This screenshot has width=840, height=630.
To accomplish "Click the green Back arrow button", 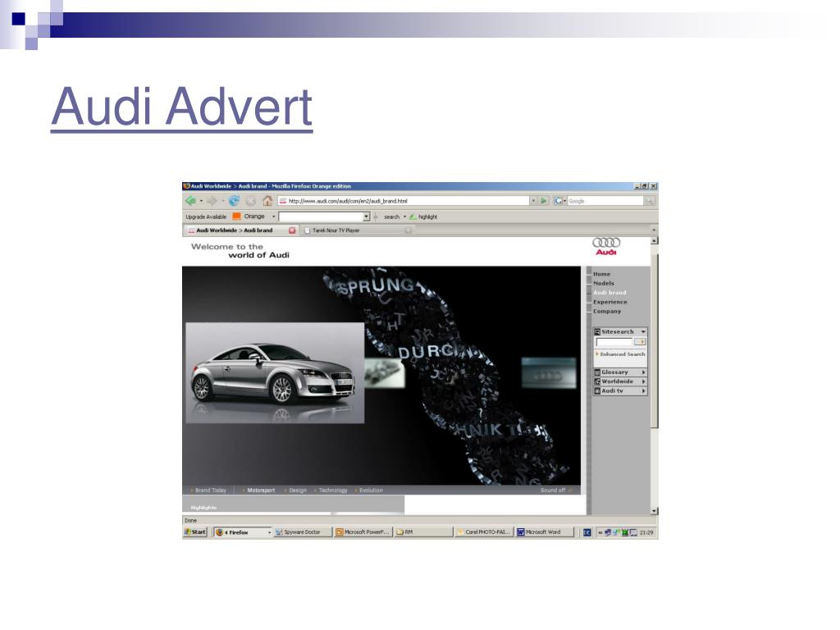I will 190,201.
